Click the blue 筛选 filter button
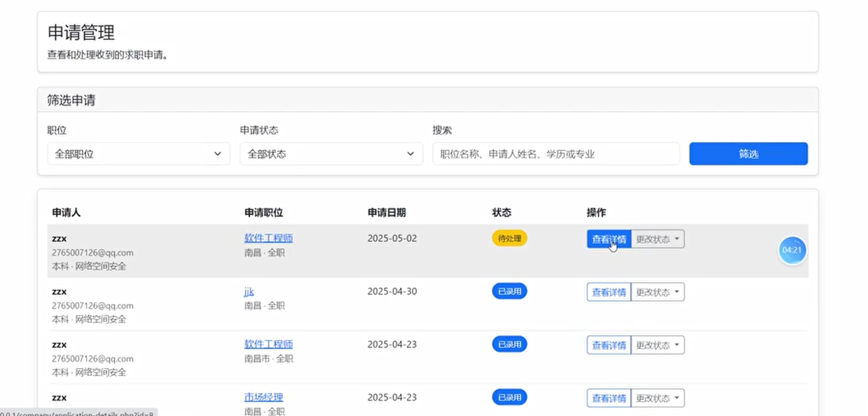This screenshot has width=868, height=416. coord(747,154)
